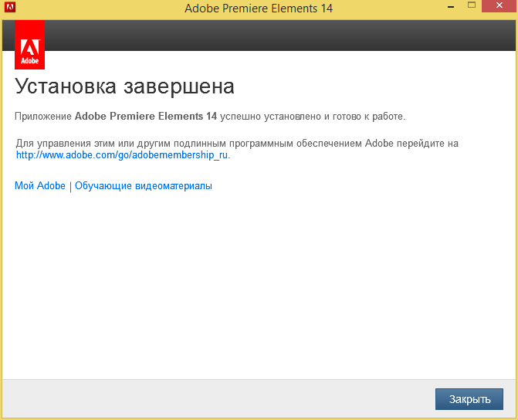Minimize the installer window
This screenshot has width=518, height=420.
point(452,7)
